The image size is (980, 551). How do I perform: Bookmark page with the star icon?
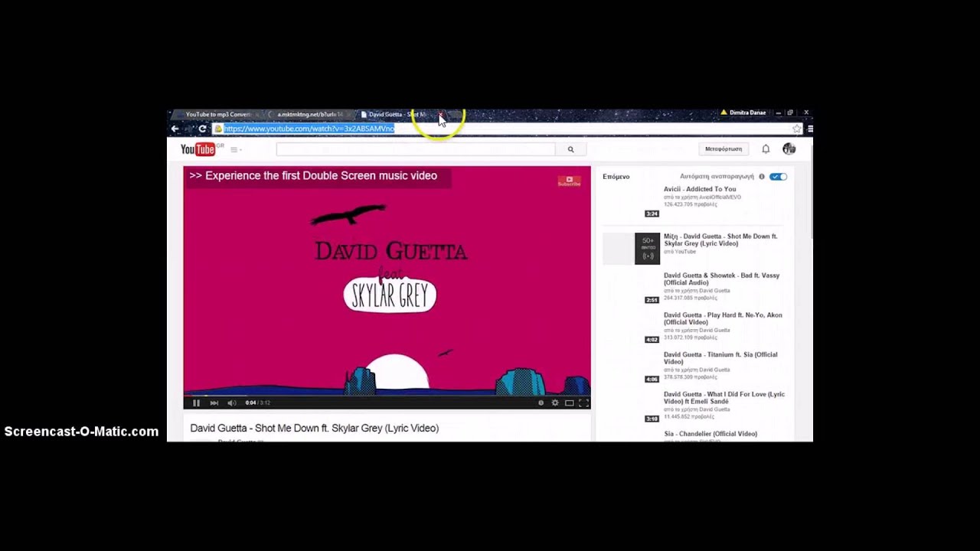797,129
